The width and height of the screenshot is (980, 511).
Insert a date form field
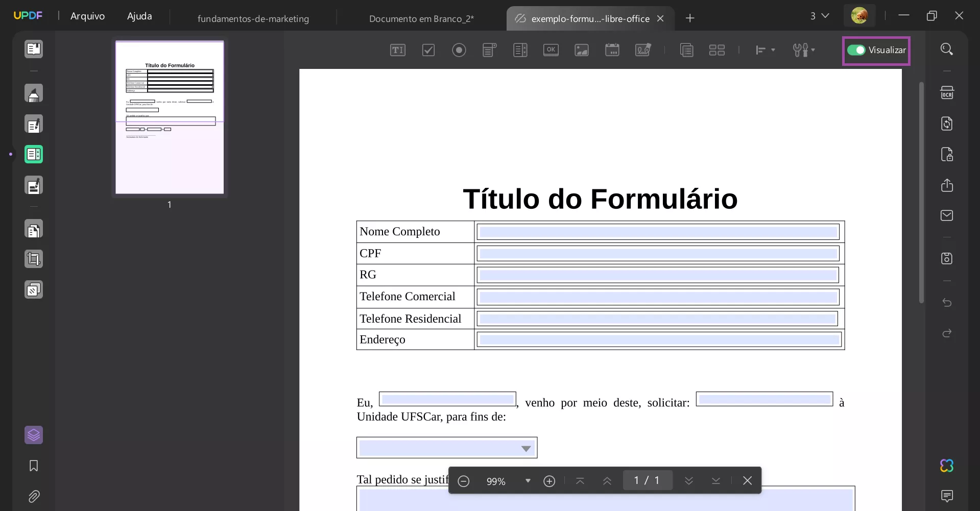click(612, 50)
